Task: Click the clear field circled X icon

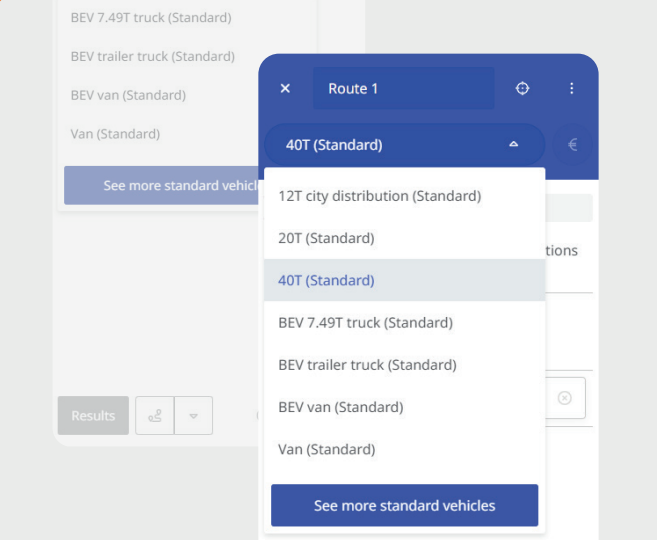Action: coord(564,398)
